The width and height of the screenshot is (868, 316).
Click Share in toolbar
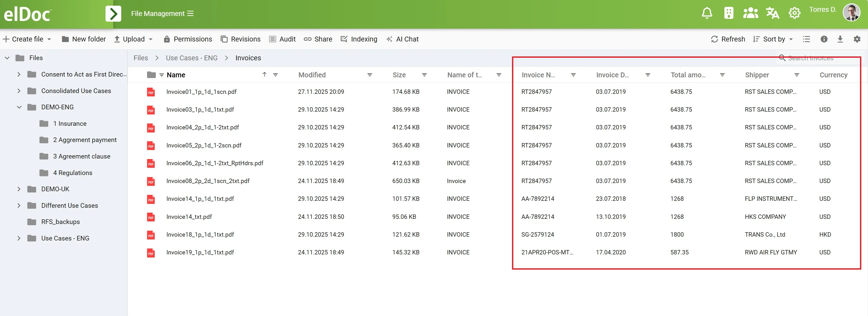pyautogui.click(x=318, y=39)
